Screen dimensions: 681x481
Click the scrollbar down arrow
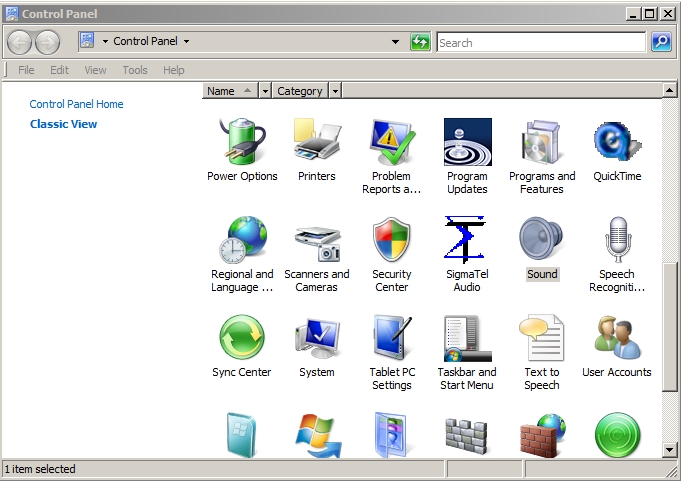pos(670,450)
